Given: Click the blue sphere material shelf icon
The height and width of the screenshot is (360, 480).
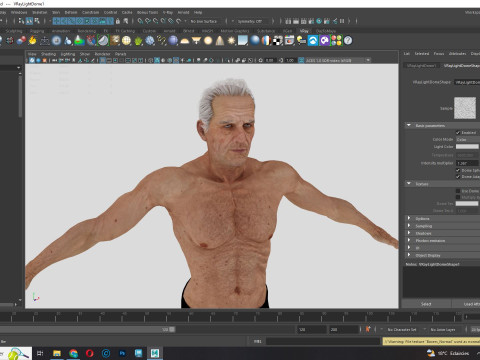Looking at the screenshot, I should click(255, 41).
